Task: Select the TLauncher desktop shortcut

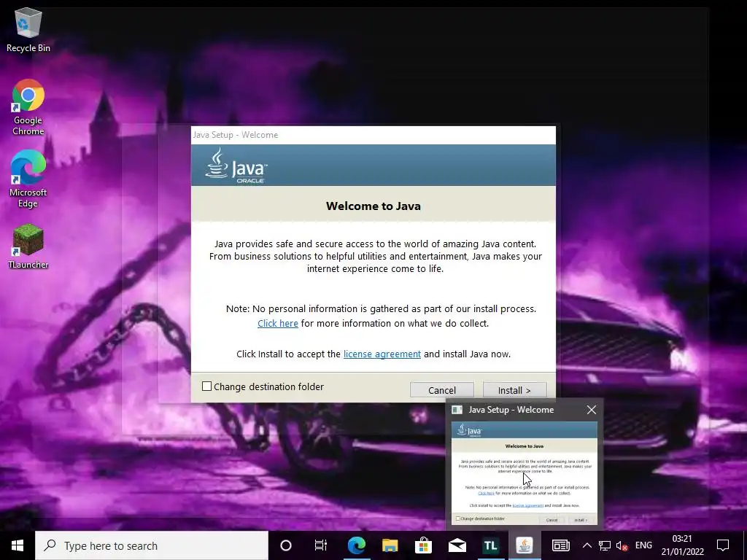Action: coord(28,247)
